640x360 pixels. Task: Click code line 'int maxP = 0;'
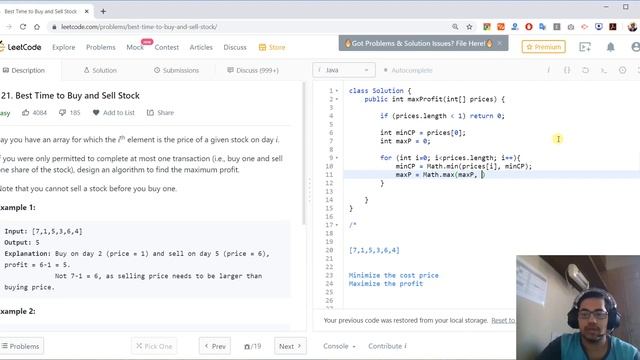(405, 141)
